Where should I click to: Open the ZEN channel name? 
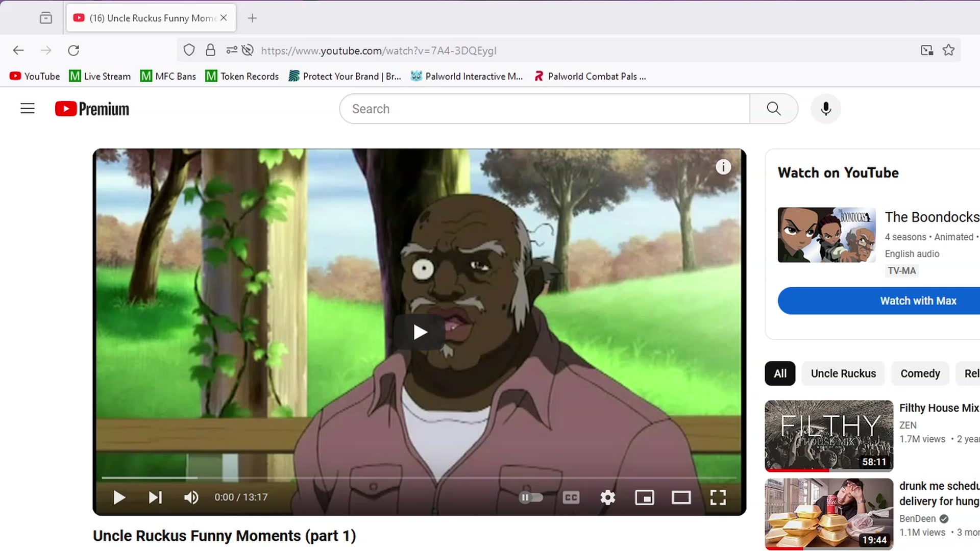click(908, 425)
